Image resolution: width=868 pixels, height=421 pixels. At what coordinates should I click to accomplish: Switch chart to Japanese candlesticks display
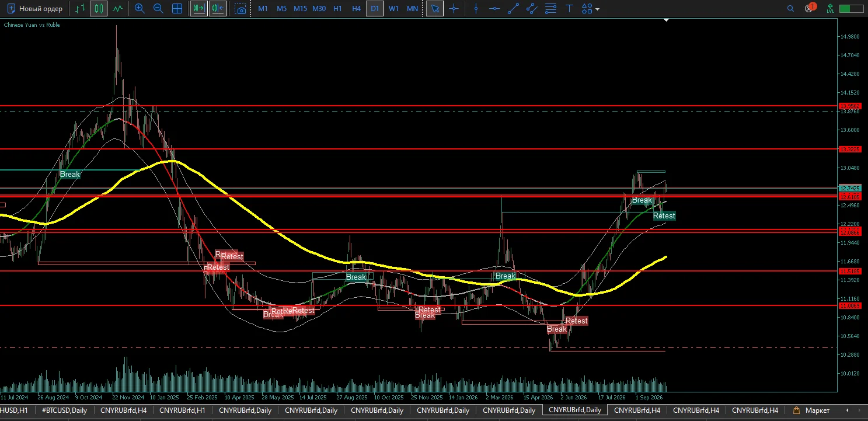(x=99, y=9)
